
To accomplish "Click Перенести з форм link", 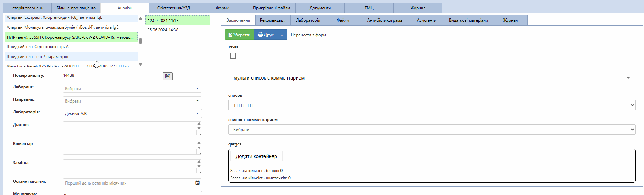I will 308,35.
